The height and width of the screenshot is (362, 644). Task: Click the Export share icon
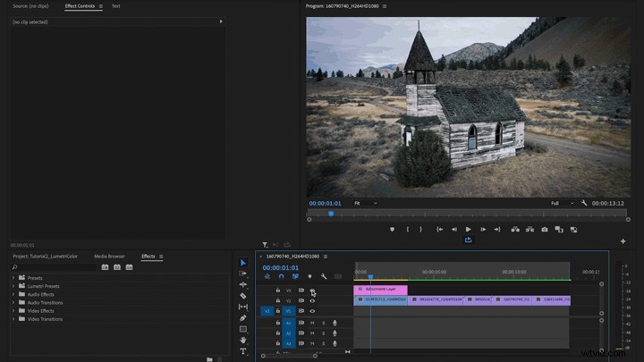(x=468, y=240)
